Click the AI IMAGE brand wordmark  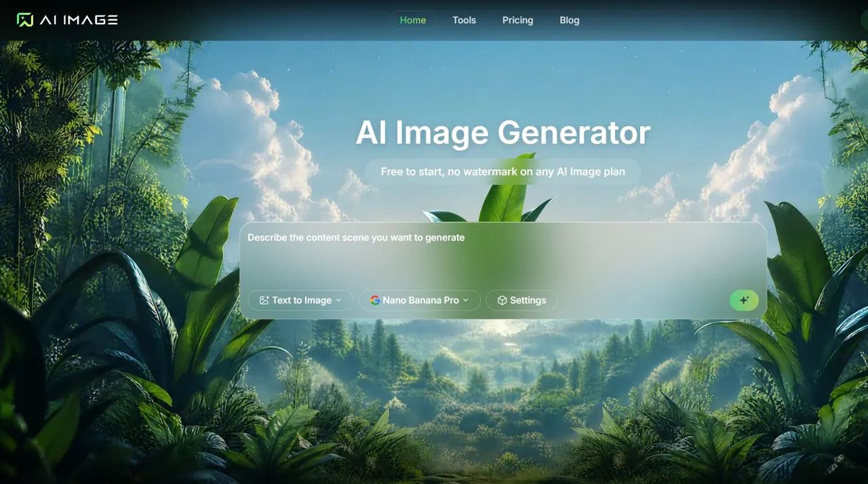tap(79, 20)
